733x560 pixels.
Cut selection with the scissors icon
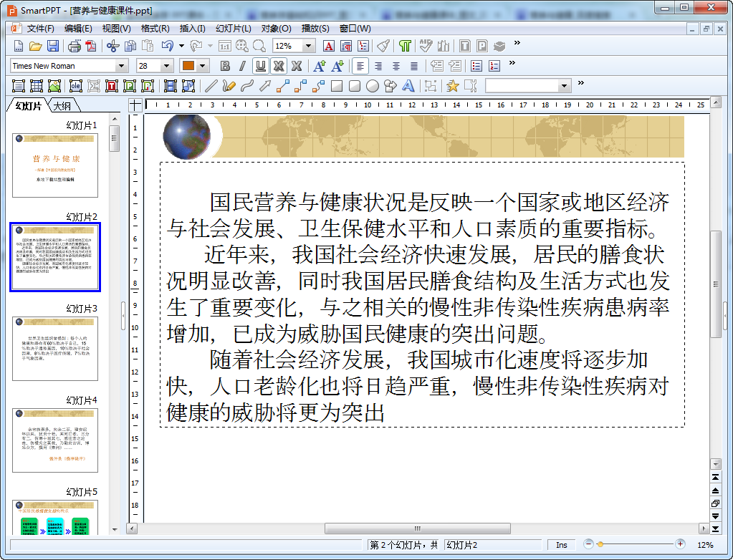point(113,46)
